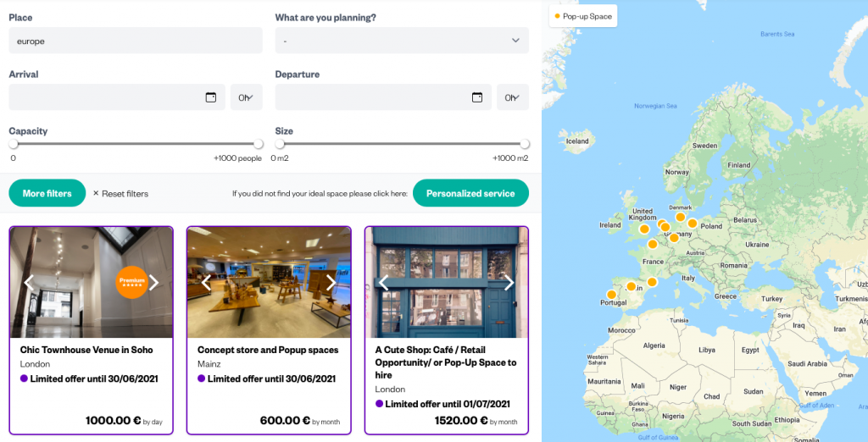Expand the 'What are you planning?' dropdown
868x442 pixels.
(402, 41)
